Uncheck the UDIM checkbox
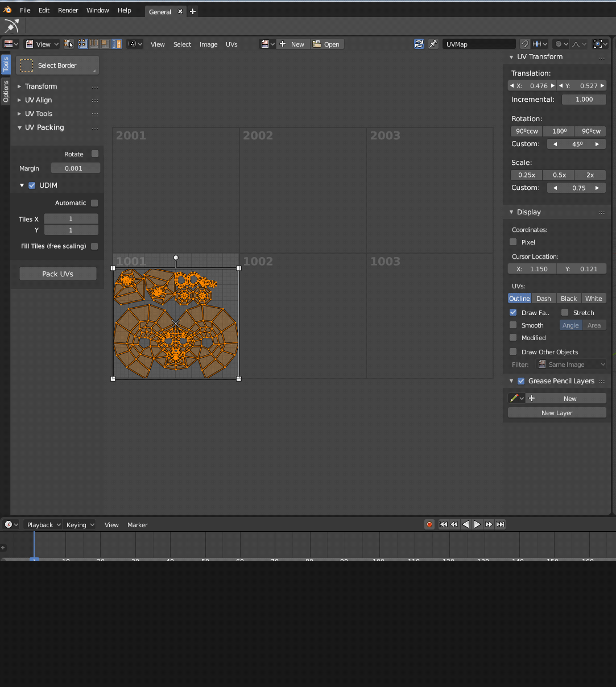Image resolution: width=616 pixels, height=687 pixels. click(32, 185)
